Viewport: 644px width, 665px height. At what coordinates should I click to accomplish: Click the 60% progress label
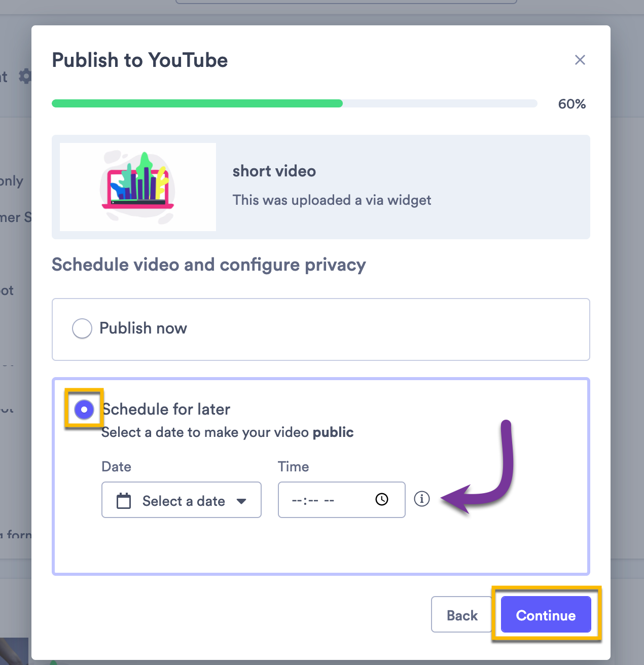coord(572,104)
